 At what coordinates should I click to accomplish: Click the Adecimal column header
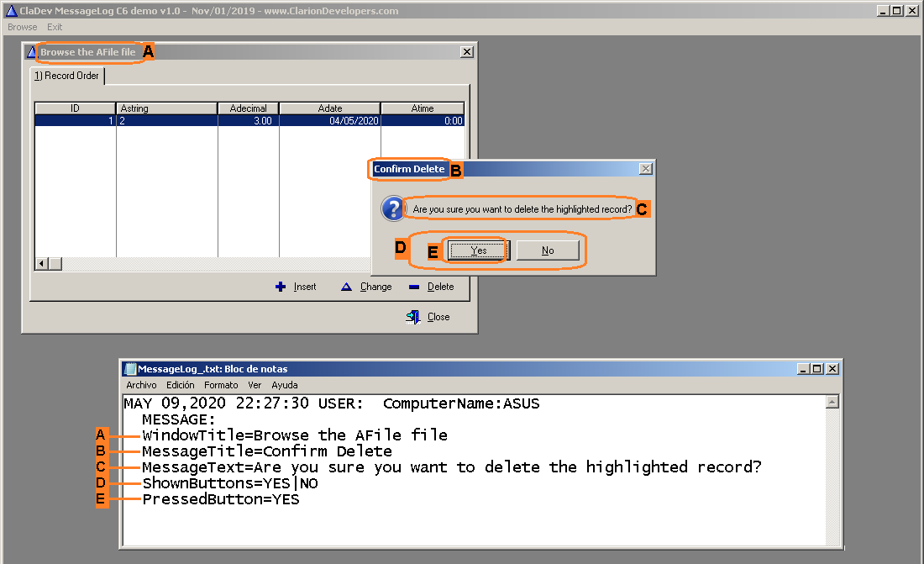coord(248,108)
